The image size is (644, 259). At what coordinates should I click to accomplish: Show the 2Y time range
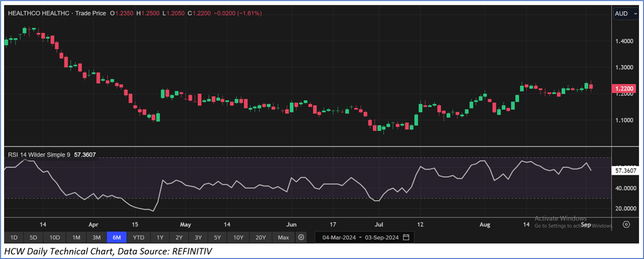(x=179, y=237)
